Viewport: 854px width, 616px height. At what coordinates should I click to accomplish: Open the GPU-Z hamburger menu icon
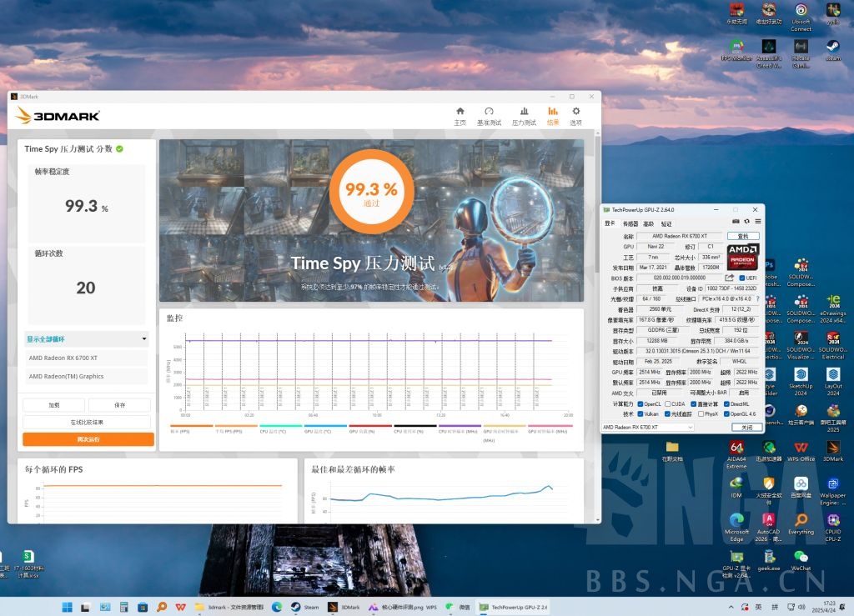point(757,222)
